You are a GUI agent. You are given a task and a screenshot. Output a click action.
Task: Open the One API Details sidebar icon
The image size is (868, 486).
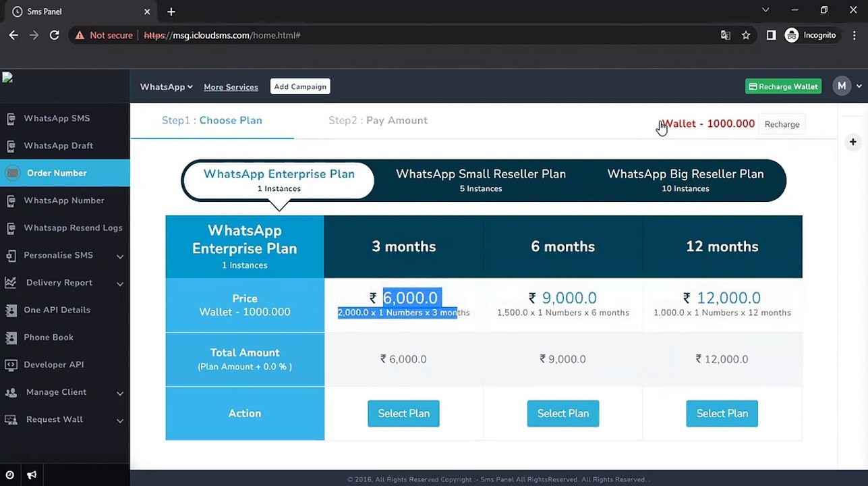[11, 310]
